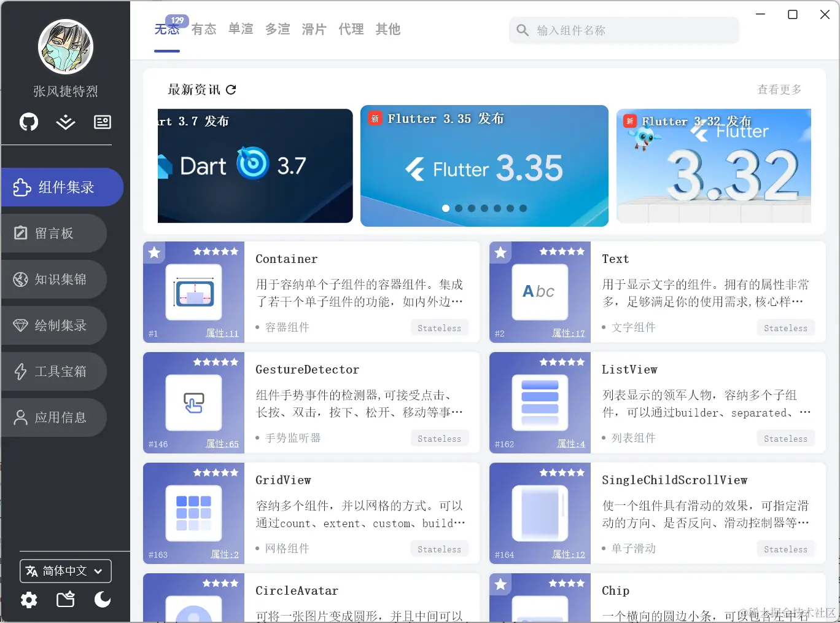Click Stateless tag on the GestureDetector card

(x=440, y=439)
